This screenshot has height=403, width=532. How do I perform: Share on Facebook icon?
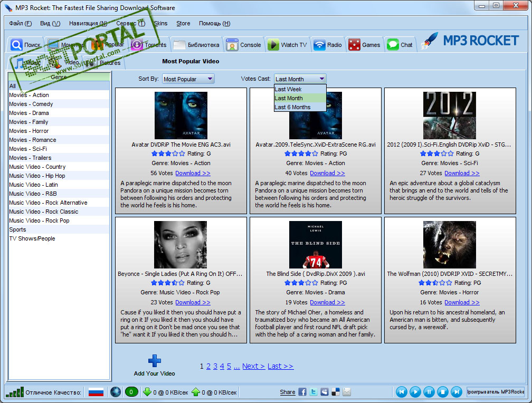(x=302, y=392)
